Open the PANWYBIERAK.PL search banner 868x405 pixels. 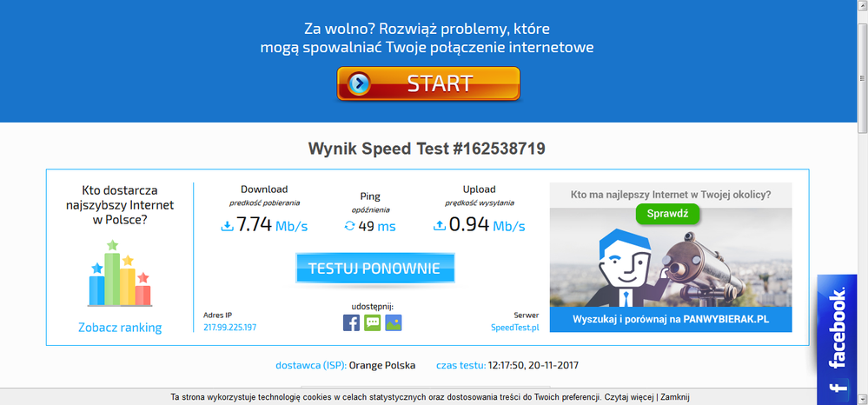coord(671,320)
